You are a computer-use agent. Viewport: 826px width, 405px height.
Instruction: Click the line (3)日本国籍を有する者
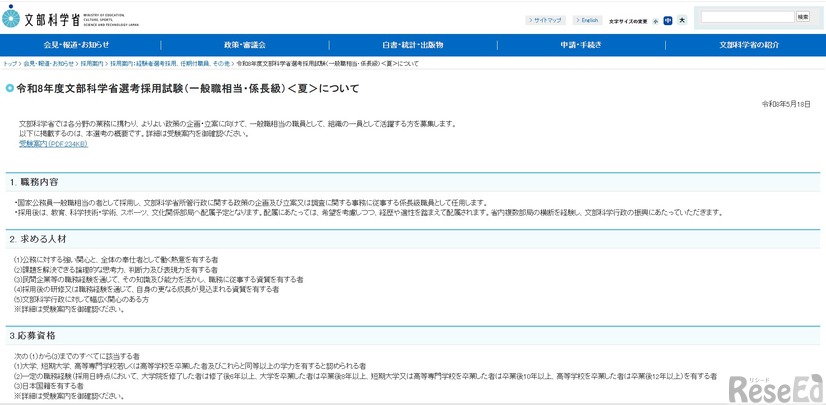(x=48, y=386)
